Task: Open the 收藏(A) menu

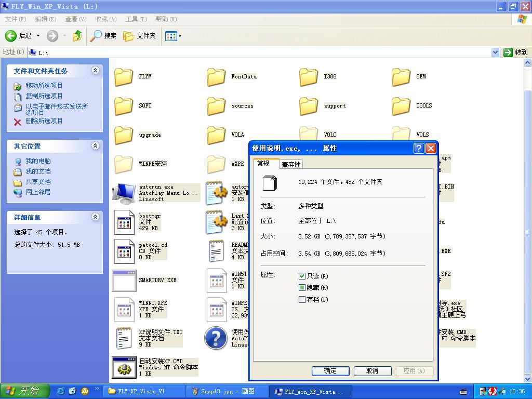Action: [x=106, y=19]
